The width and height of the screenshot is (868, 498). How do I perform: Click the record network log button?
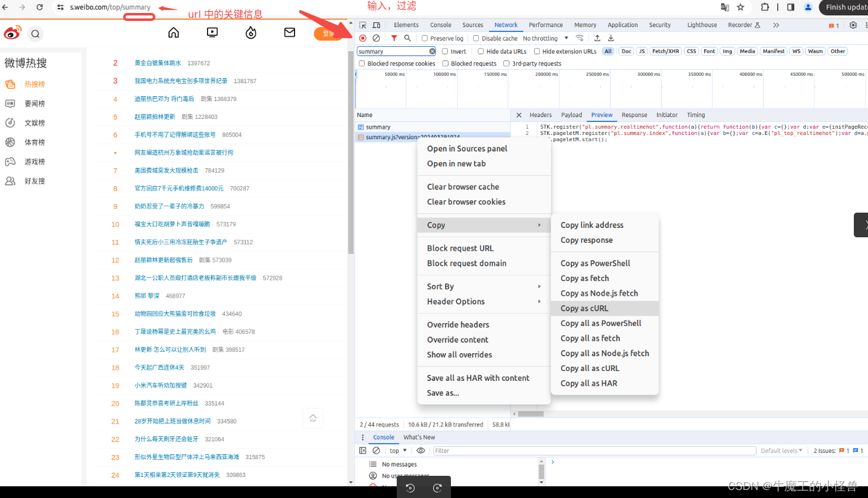[363, 38]
